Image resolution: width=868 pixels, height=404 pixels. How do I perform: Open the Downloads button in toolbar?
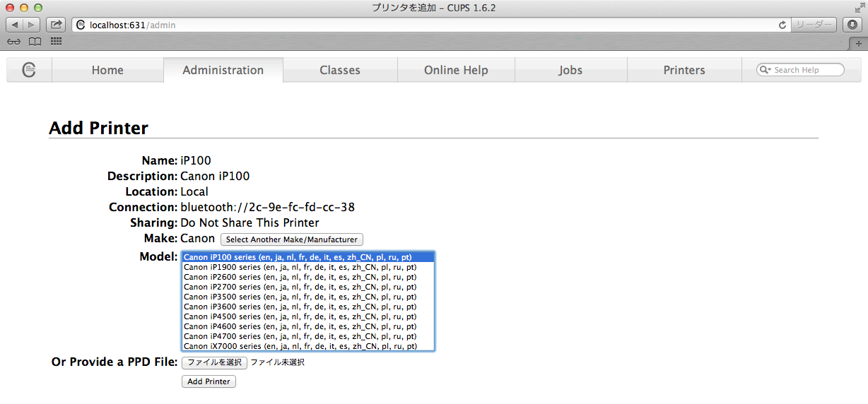852,25
